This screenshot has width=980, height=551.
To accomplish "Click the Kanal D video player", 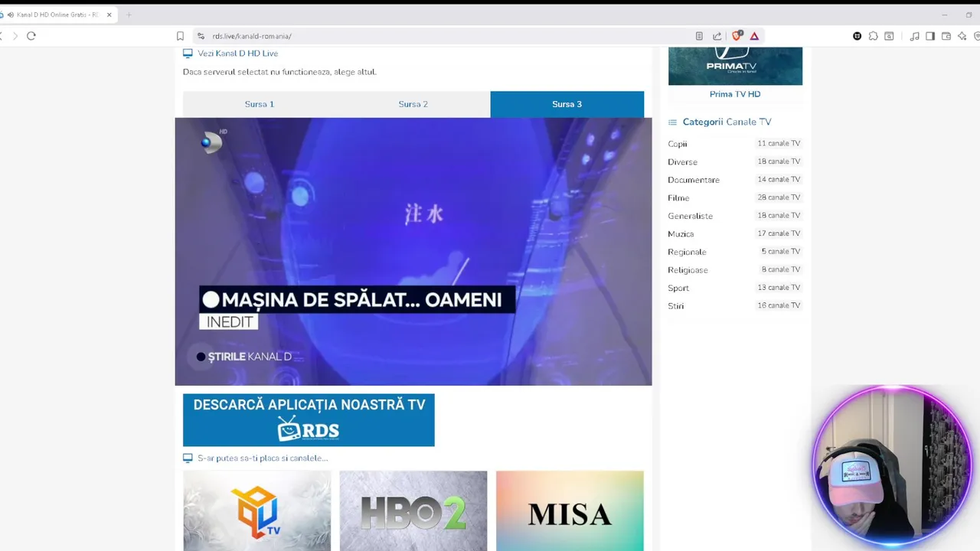I will (x=413, y=252).
